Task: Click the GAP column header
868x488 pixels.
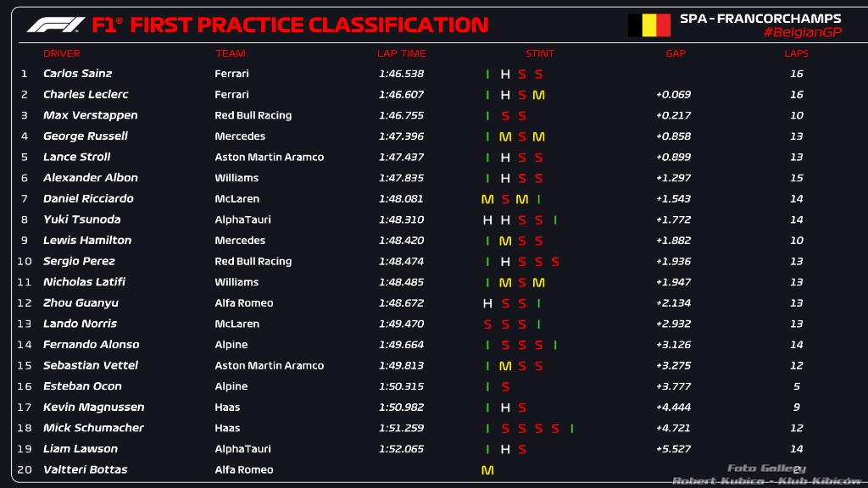Action: pos(676,53)
